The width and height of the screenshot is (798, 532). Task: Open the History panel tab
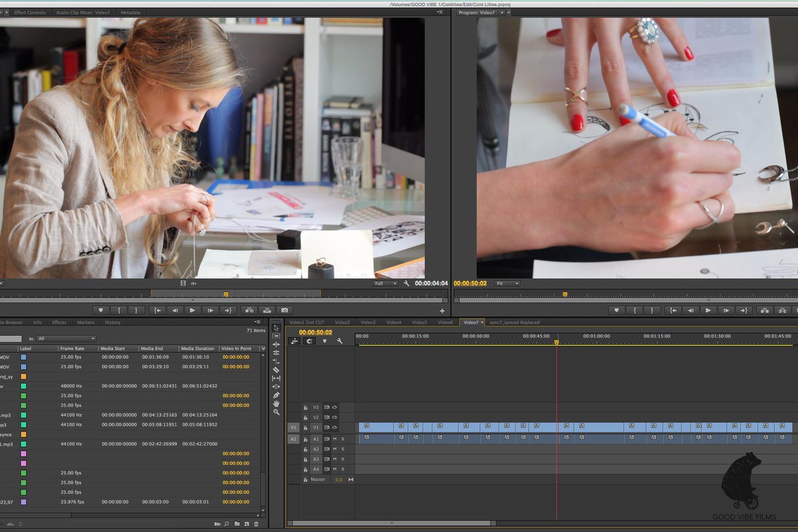click(x=112, y=323)
